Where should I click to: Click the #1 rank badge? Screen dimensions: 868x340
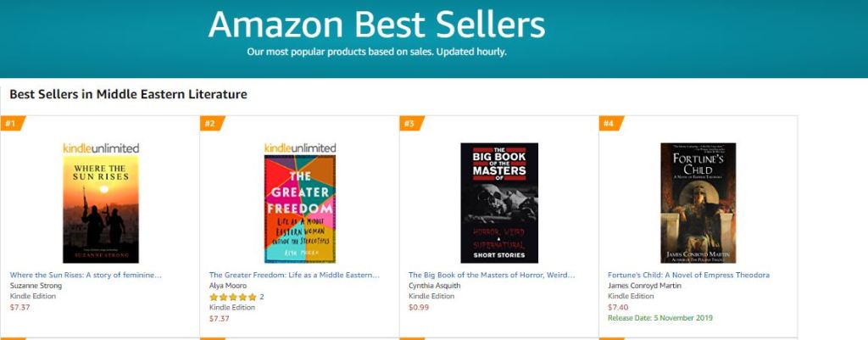pos(12,124)
